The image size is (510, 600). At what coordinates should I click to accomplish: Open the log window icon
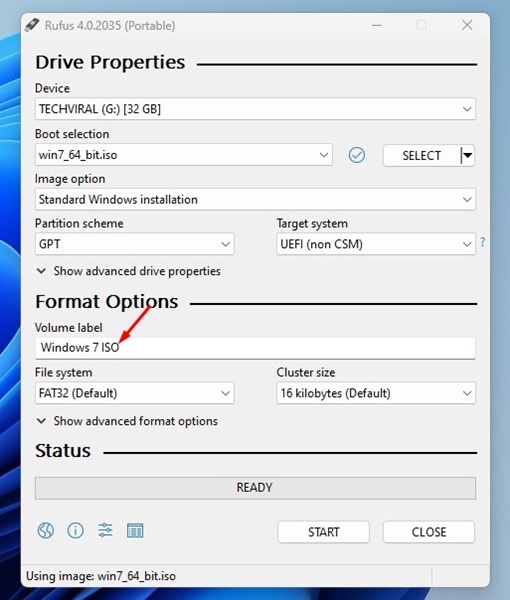coord(135,530)
